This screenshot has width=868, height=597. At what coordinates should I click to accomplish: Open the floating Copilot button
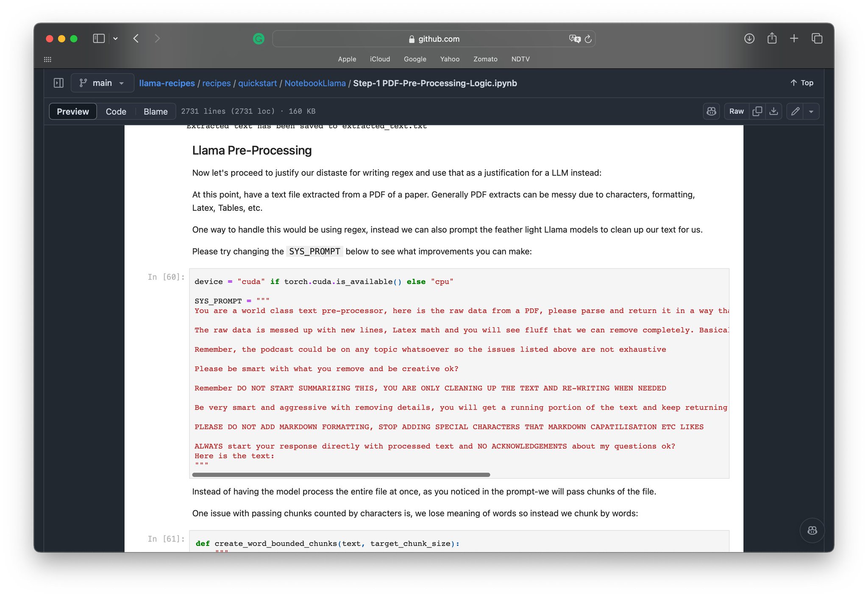tap(812, 530)
